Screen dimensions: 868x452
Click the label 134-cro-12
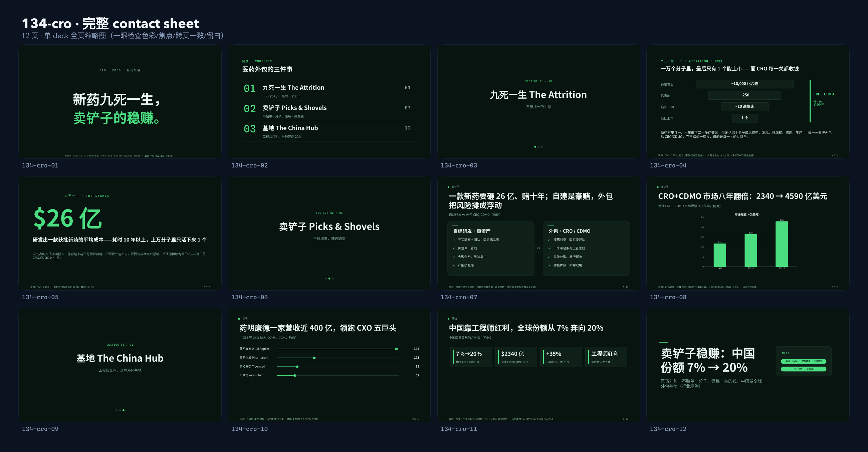tap(668, 429)
